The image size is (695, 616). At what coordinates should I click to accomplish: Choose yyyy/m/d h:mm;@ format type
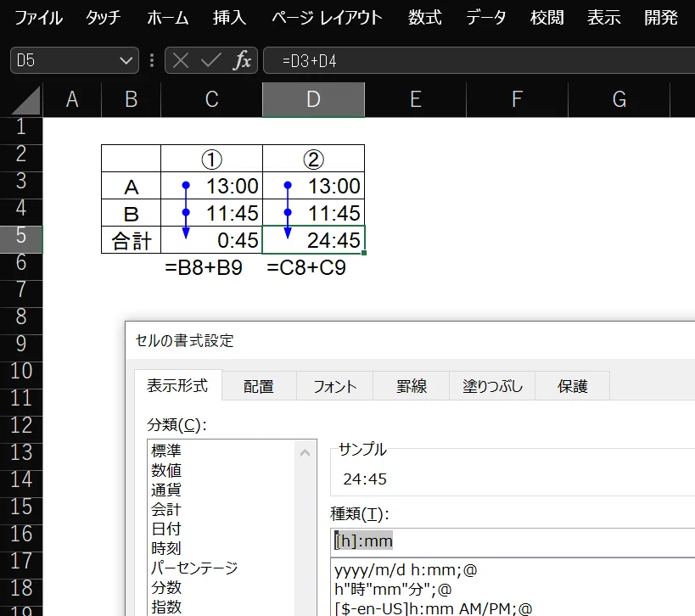406,570
